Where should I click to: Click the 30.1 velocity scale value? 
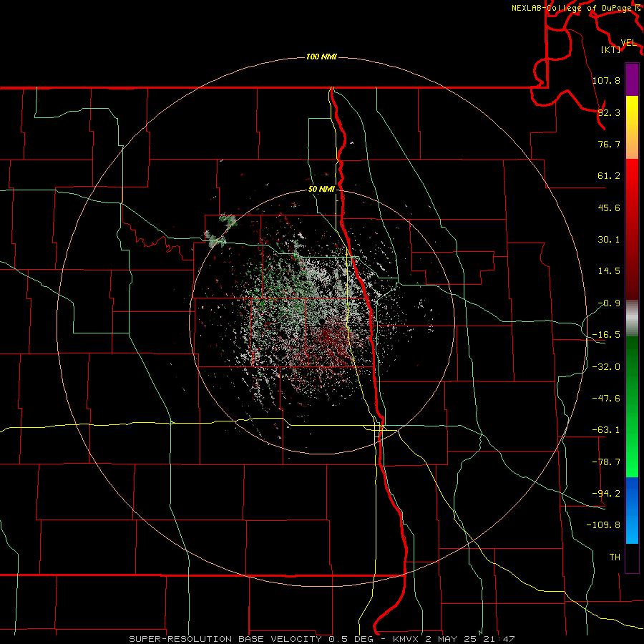[x=609, y=240]
